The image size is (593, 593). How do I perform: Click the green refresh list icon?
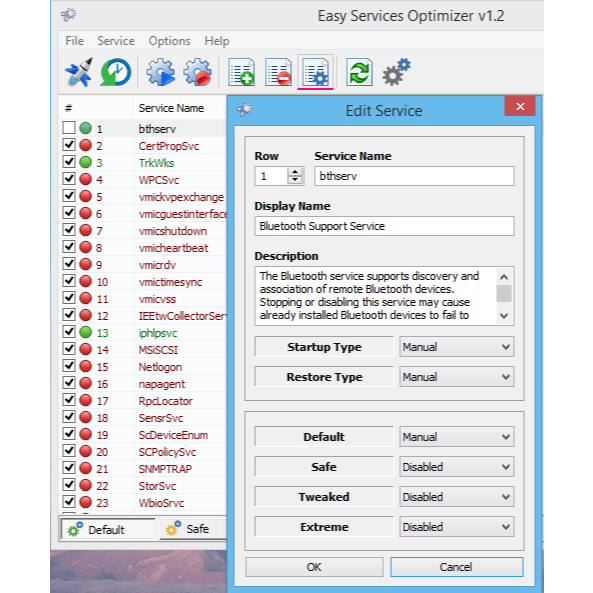click(x=359, y=72)
